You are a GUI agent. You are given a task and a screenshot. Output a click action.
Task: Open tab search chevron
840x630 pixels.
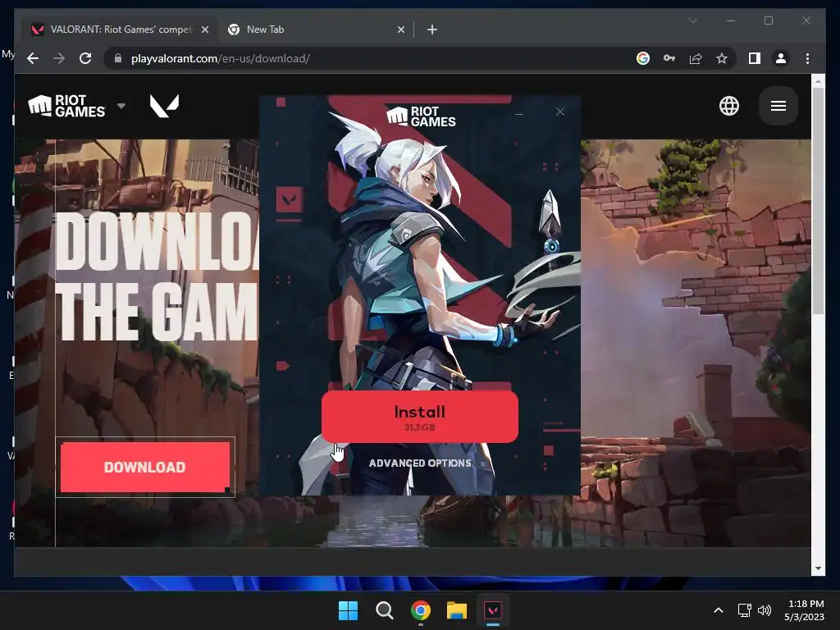coord(692,21)
